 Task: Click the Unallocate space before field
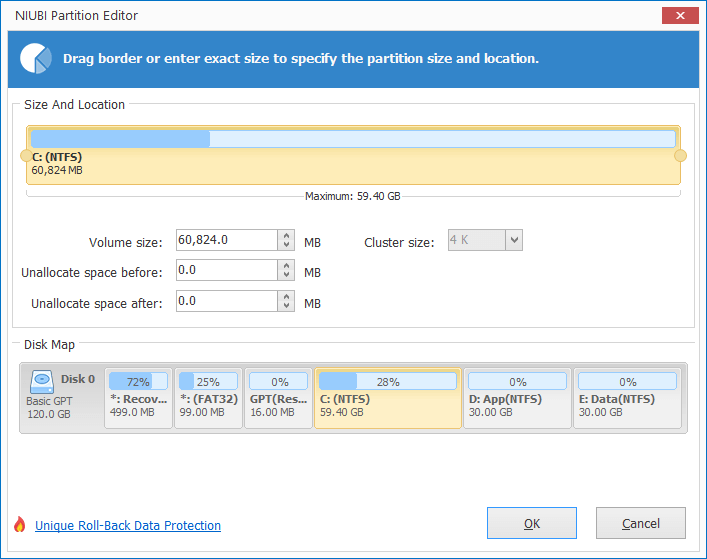coord(227,270)
